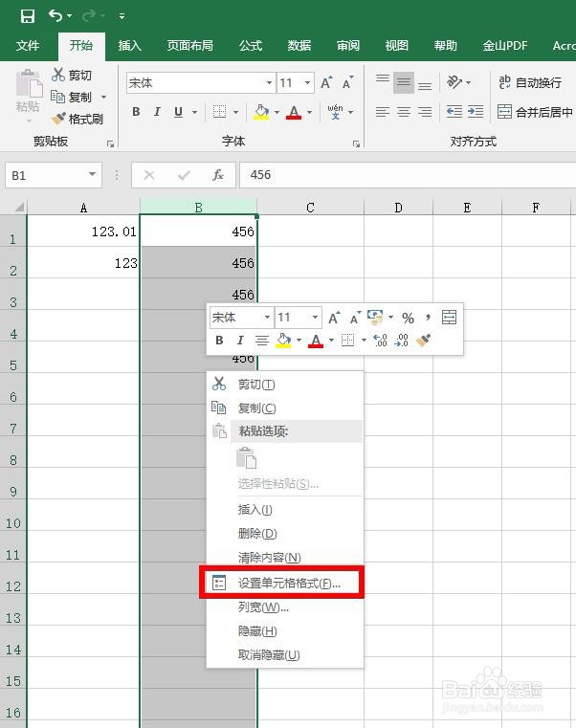Center text horizontally in ribbon

coord(404,112)
